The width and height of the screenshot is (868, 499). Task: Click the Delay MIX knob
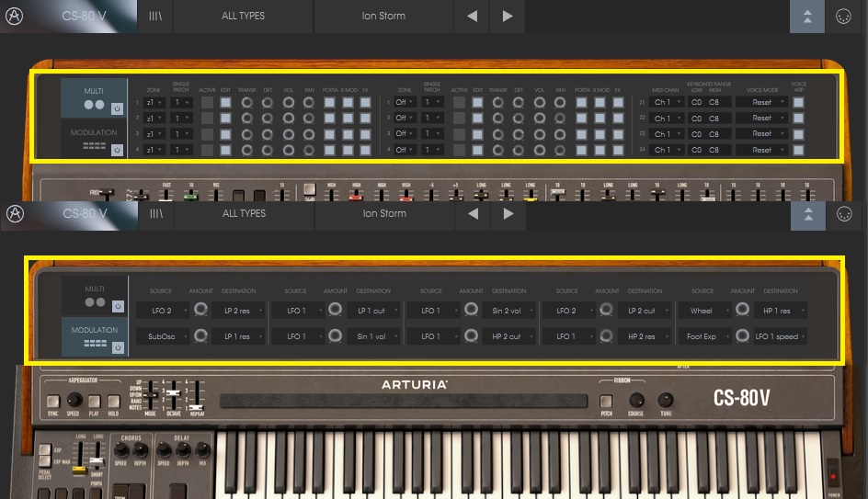click(202, 450)
